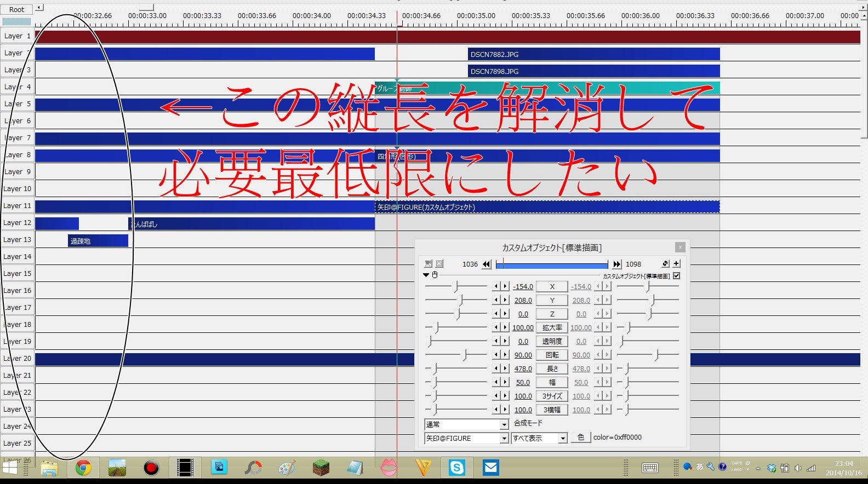Click the 回転 rotation parameter button
This screenshot has width=868, height=484.
(552, 355)
